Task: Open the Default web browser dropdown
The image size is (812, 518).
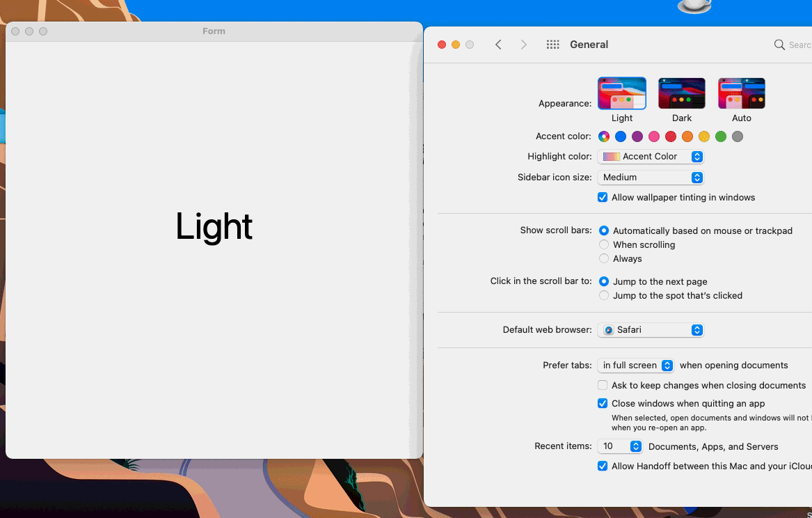Action: pos(651,330)
